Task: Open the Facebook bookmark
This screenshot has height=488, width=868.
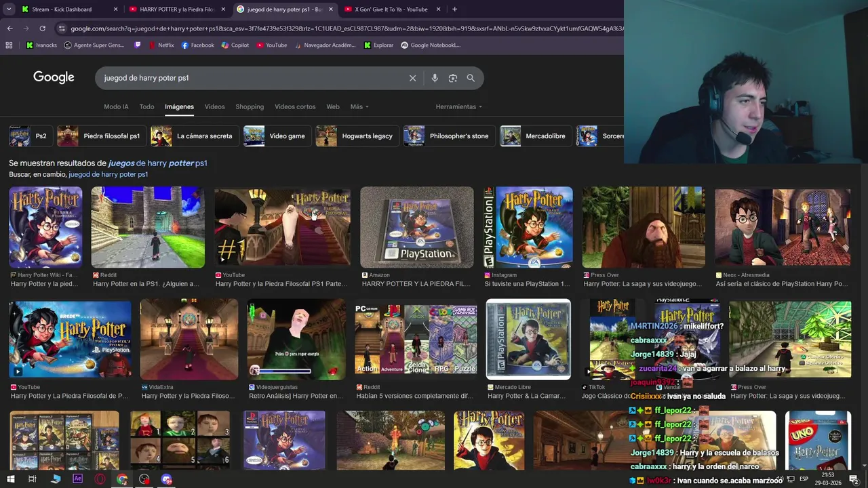Action: coord(197,45)
